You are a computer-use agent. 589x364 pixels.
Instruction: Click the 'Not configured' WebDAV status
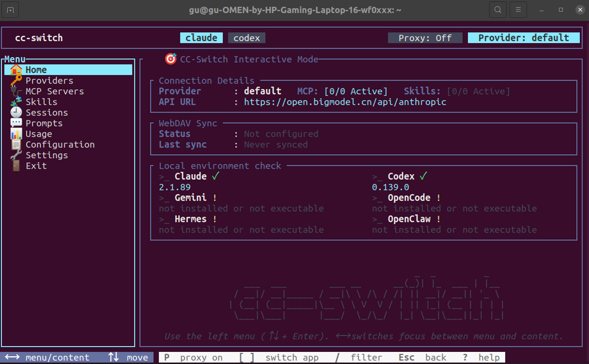pos(281,134)
